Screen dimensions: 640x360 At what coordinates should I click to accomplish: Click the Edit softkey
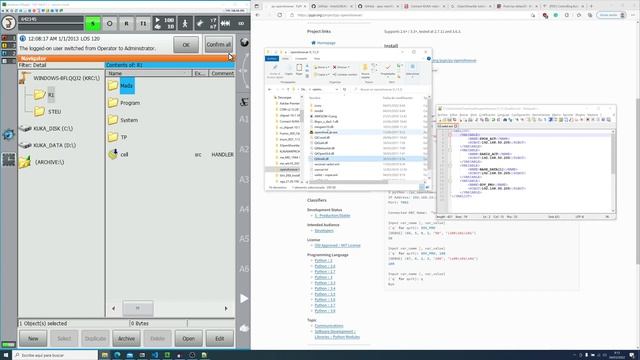point(219,338)
